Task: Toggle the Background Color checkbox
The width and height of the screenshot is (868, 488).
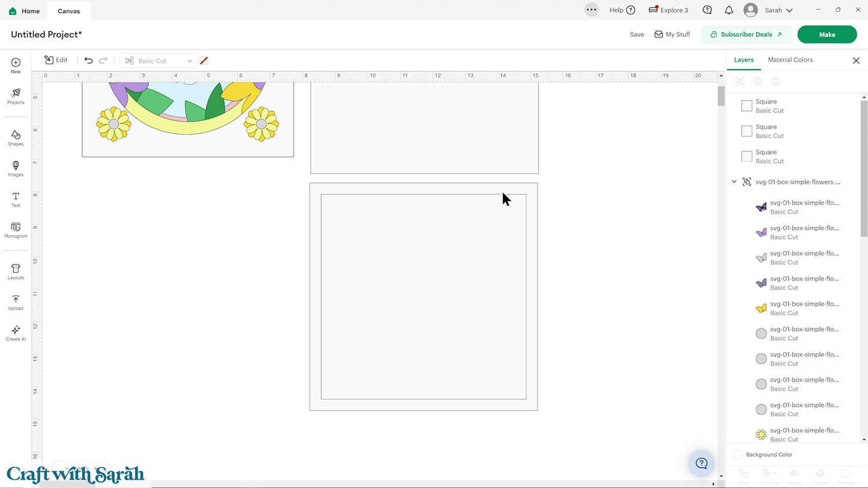Action: pyautogui.click(x=738, y=454)
